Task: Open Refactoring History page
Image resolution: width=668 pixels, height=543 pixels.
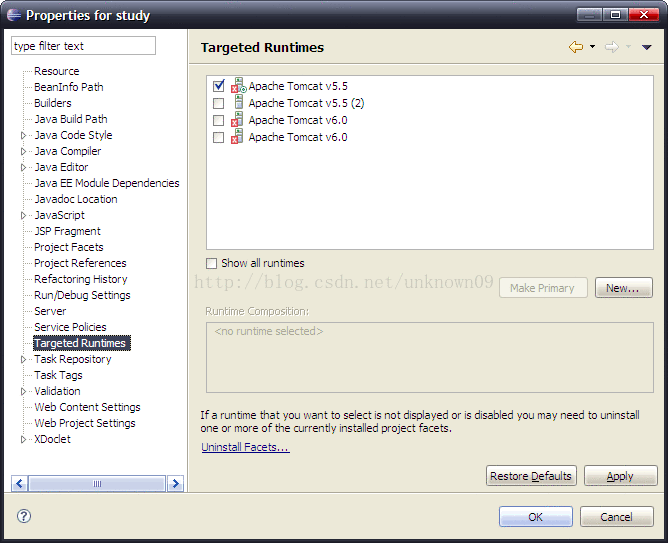Action: (x=81, y=279)
